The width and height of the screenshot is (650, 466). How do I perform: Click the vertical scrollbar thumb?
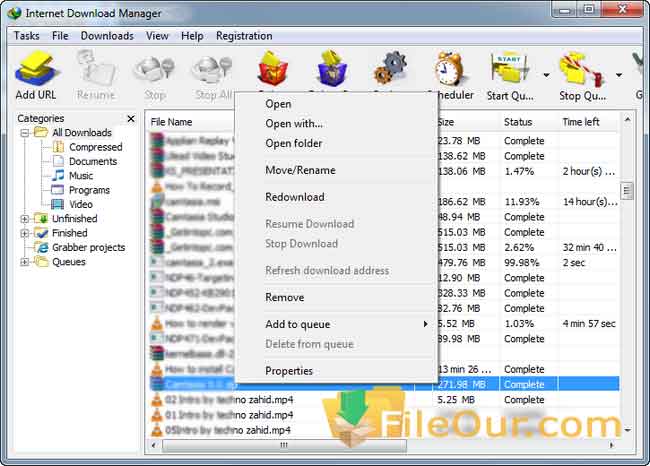tap(627, 191)
